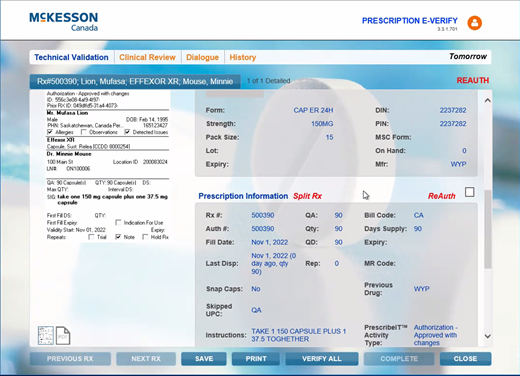Click the CLOSE button
The image size is (520, 376).
pyautogui.click(x=465, y=359)
